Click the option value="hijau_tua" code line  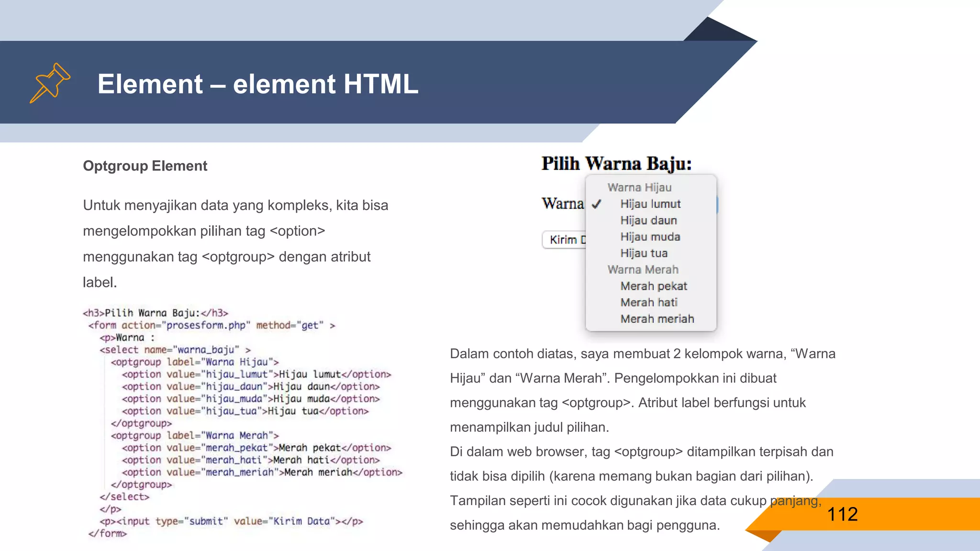click(x=245, y=411)
